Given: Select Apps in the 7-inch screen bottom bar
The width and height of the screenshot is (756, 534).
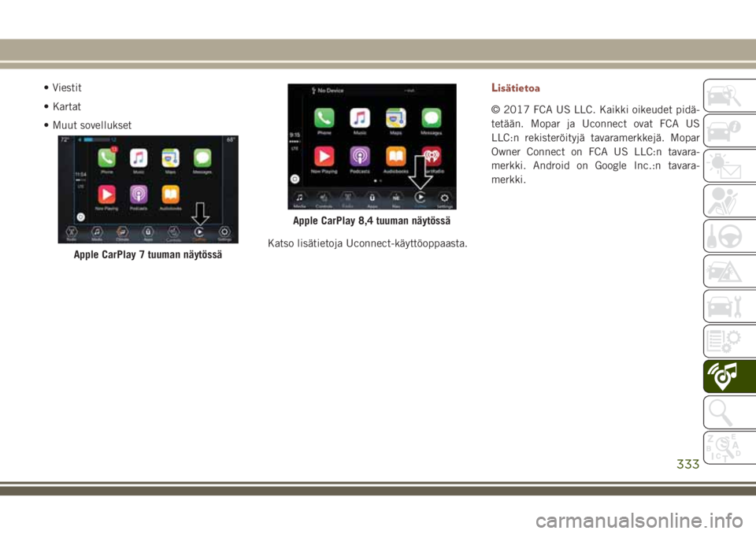Looking at the screenshot, I should click(x=148, y=233).
